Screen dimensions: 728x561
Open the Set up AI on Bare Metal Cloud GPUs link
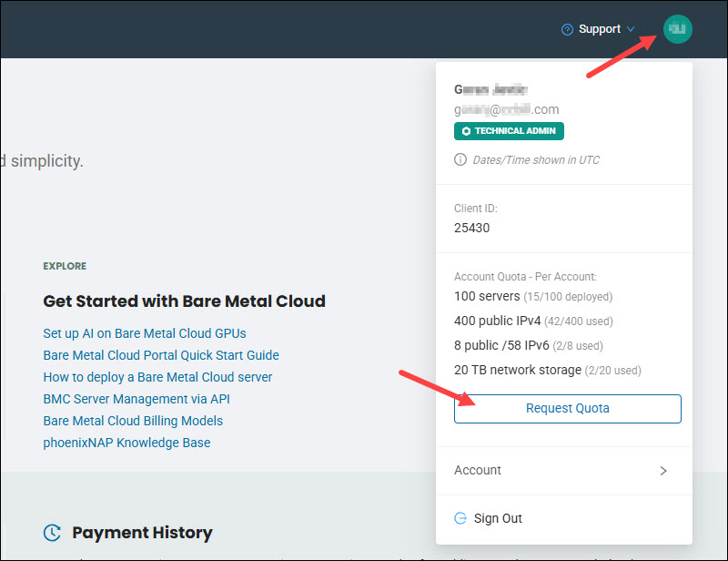(144, 333)
